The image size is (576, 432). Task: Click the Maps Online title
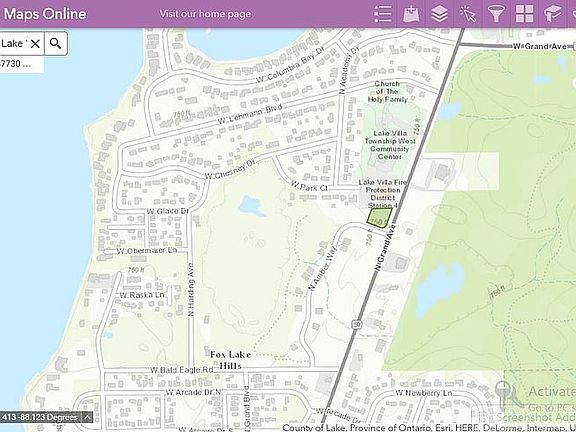coord(45,14)
